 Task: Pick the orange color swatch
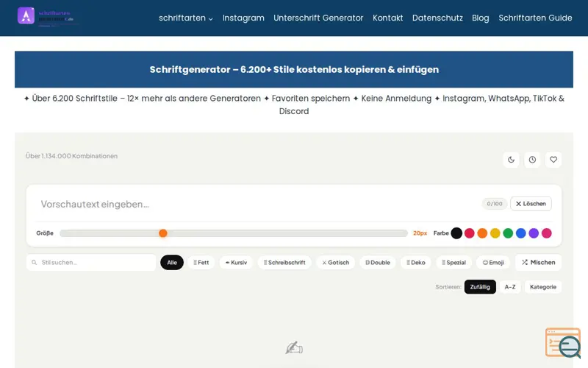(482, 233)
